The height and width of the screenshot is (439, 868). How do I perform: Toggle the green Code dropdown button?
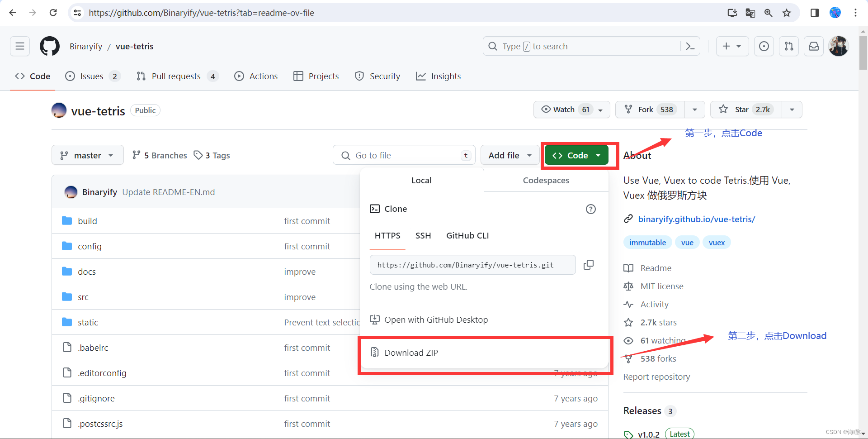point(576,155)
